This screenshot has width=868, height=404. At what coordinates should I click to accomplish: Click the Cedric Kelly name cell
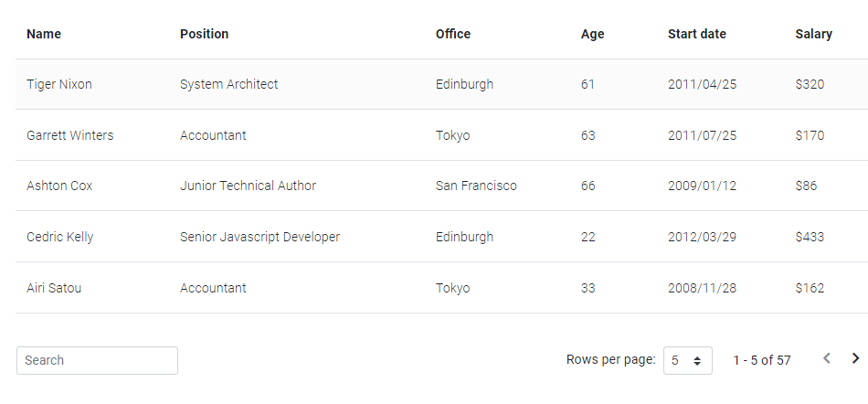(x=59, y=237)
